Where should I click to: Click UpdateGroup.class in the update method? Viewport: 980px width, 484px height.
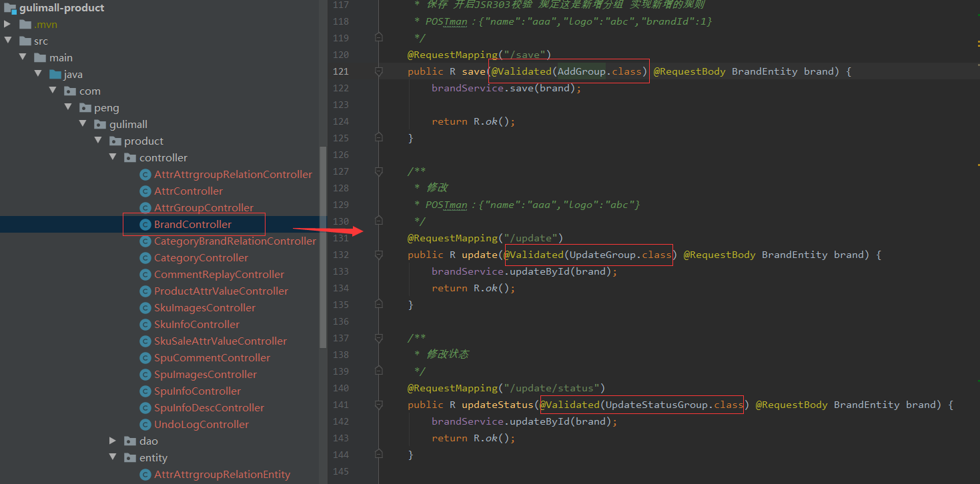click(x=620, y=255)
